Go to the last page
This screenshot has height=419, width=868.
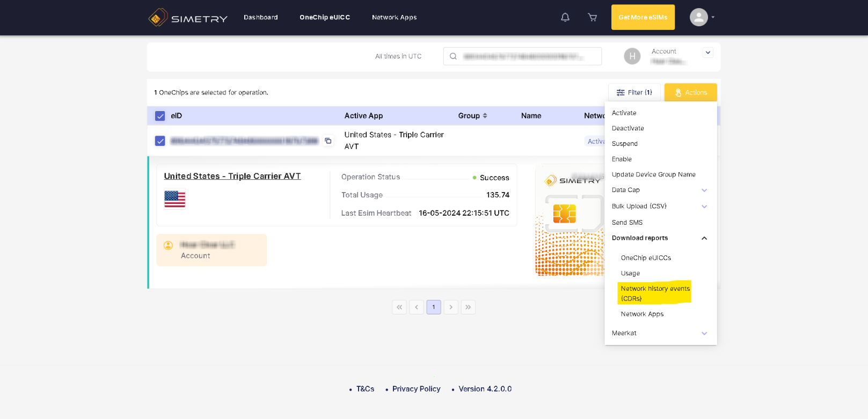tap(468, 307)
